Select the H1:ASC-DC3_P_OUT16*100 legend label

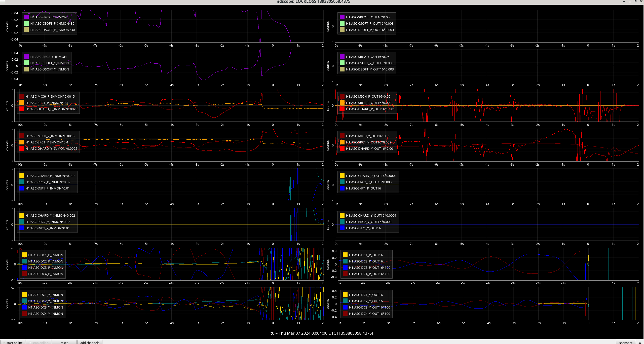tap(369, 267)
